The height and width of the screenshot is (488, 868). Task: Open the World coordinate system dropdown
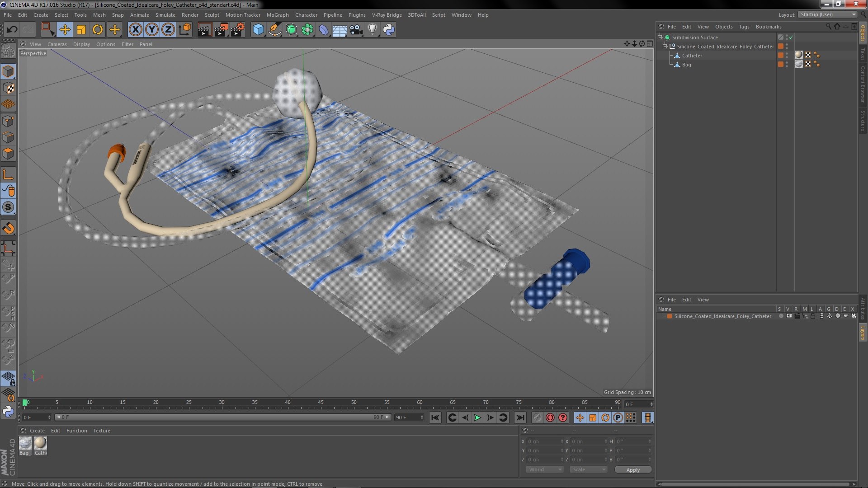click(x=545, y=469)
